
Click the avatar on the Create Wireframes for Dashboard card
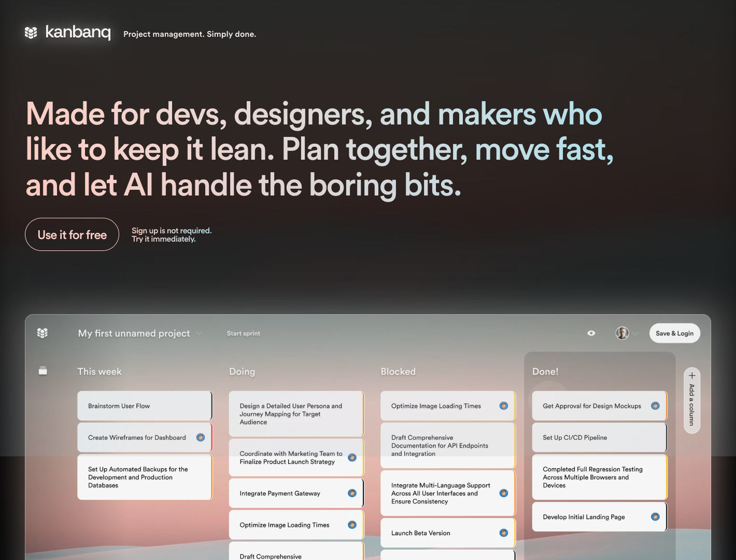click(x=201, y=437)
